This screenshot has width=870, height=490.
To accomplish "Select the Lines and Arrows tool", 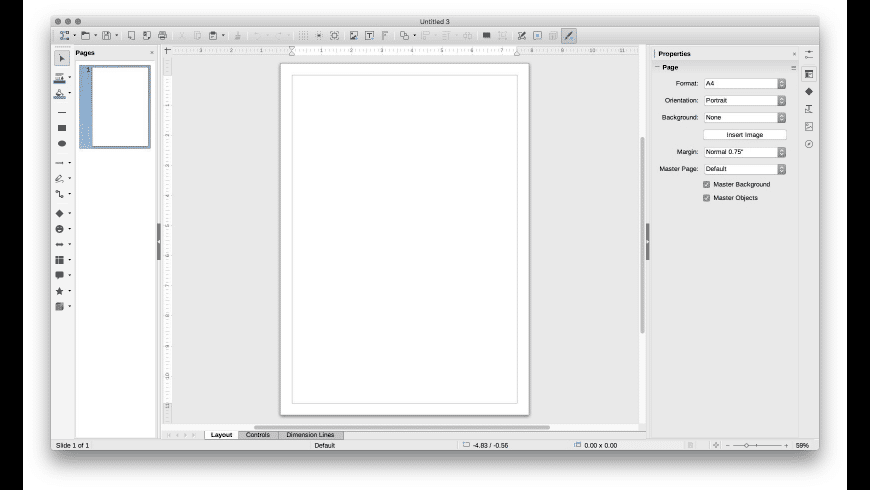I will pos(59,163).
